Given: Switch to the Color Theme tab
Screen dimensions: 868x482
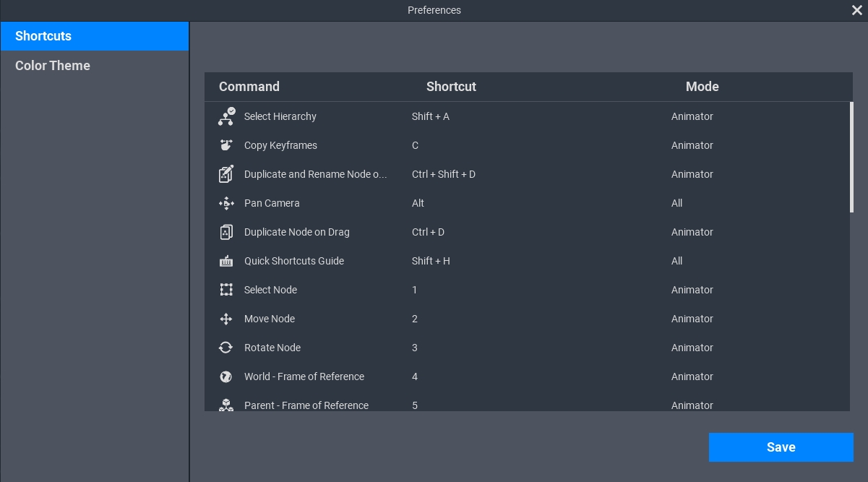Looking at the screenshot, I should click(x=53, y=66).
